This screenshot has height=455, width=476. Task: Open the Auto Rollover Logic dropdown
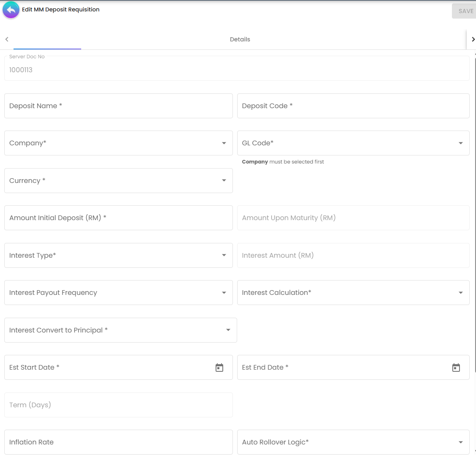(x=353, y=442)
